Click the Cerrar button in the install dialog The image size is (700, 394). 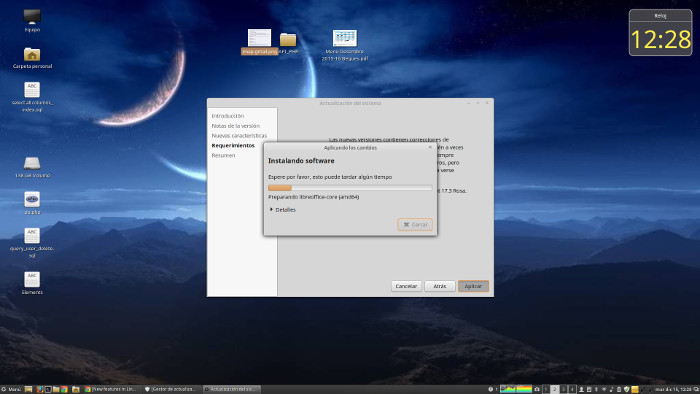click(x=415, y=224)
